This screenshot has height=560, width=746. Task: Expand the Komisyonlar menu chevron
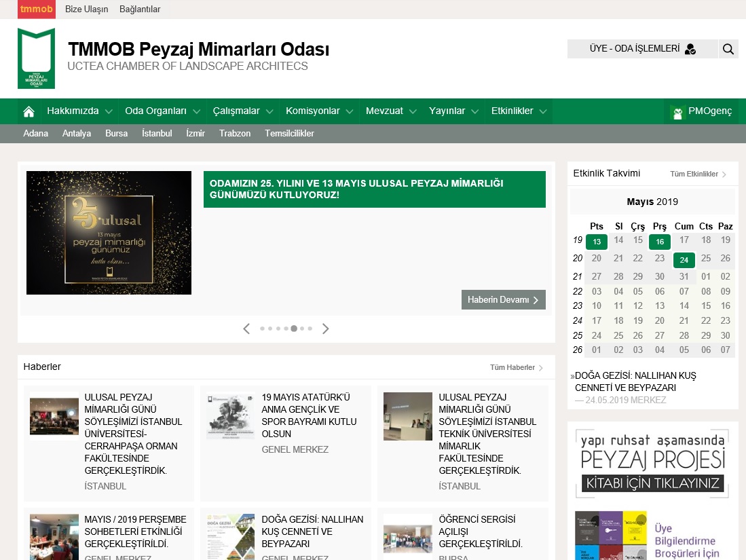coord(350,111)
